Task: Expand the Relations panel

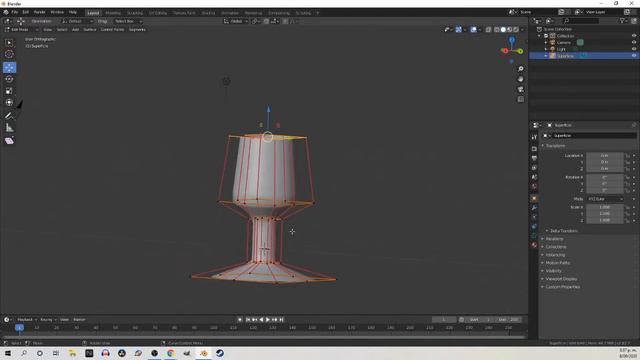Action: pyautogui.click(x=554, y=239)
